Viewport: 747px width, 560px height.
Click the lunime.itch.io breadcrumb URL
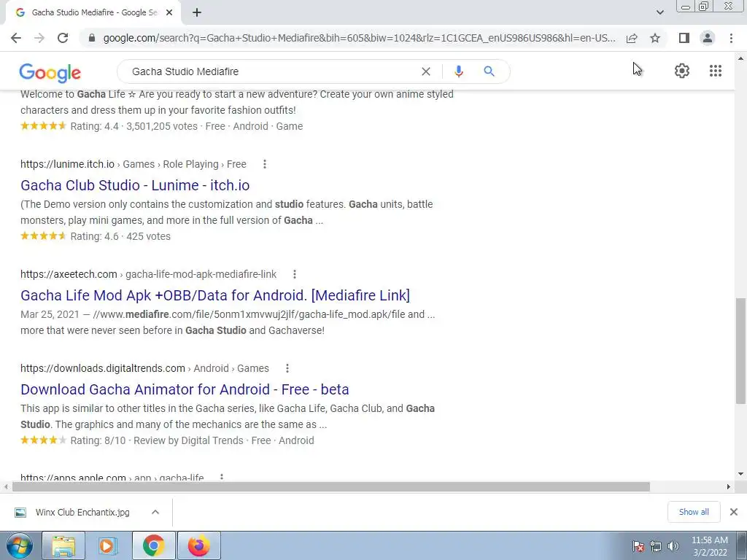tap(133, 164)
